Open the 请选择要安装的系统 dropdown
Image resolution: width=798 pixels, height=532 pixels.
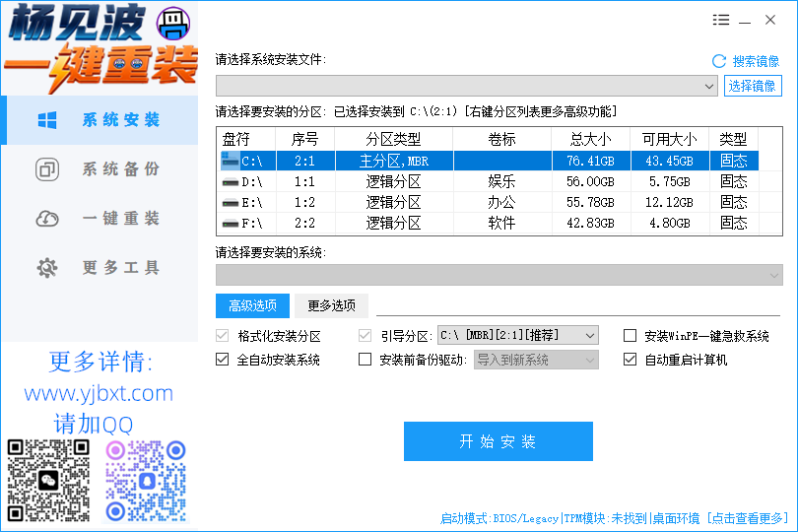tap(499, 275)
